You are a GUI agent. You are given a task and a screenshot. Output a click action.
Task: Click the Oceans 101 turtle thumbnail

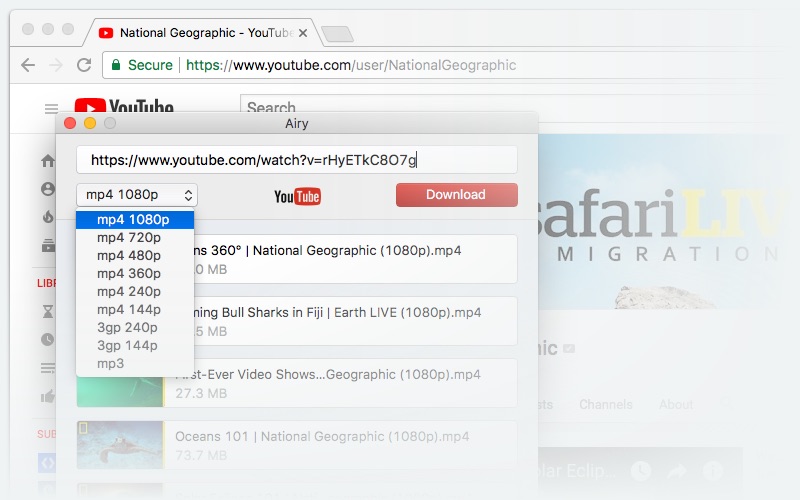pos(120,445)
